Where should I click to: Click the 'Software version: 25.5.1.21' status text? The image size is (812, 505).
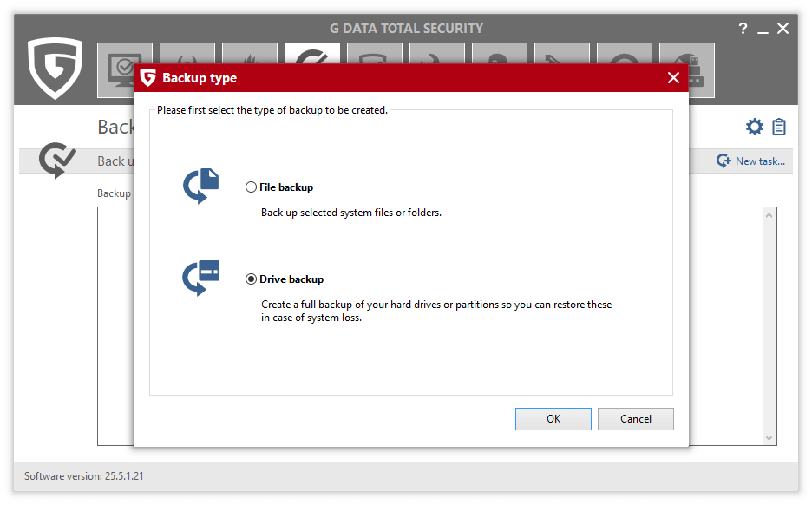[x=84, y=476]
